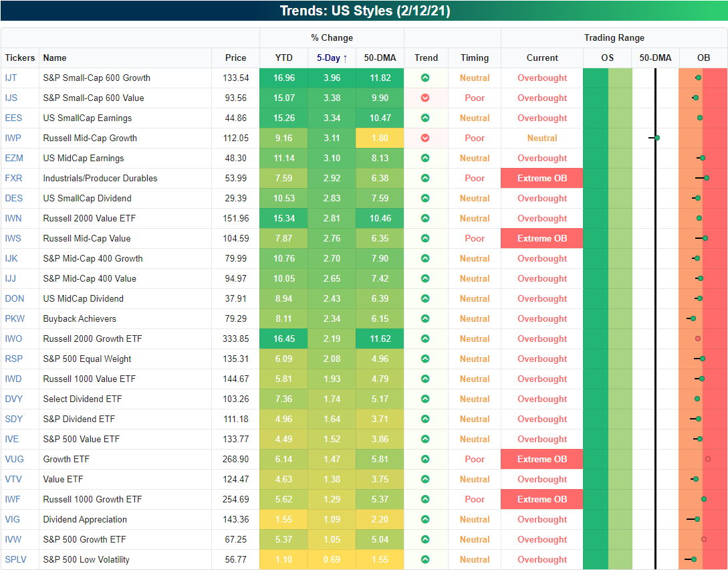Sort by 50-DMA percent change header
The image size is (728, 570).
(380, 58)
